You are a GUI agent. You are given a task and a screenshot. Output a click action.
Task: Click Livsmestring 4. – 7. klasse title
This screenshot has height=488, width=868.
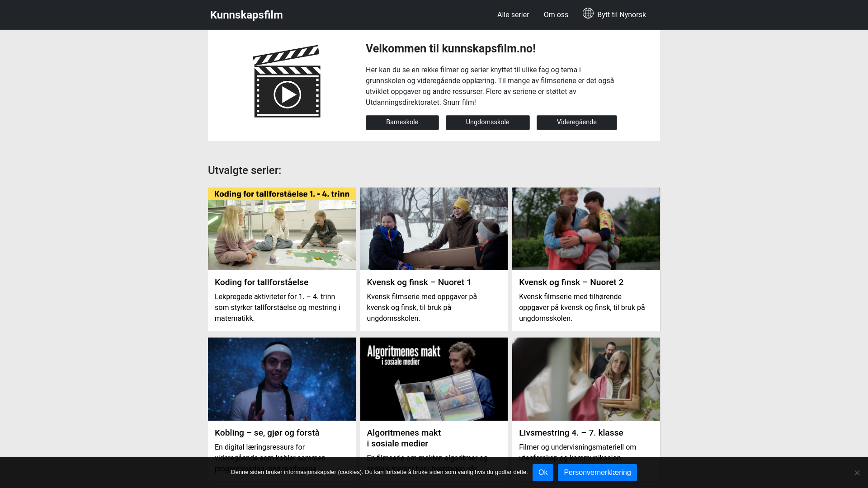(x=571, y=433)
